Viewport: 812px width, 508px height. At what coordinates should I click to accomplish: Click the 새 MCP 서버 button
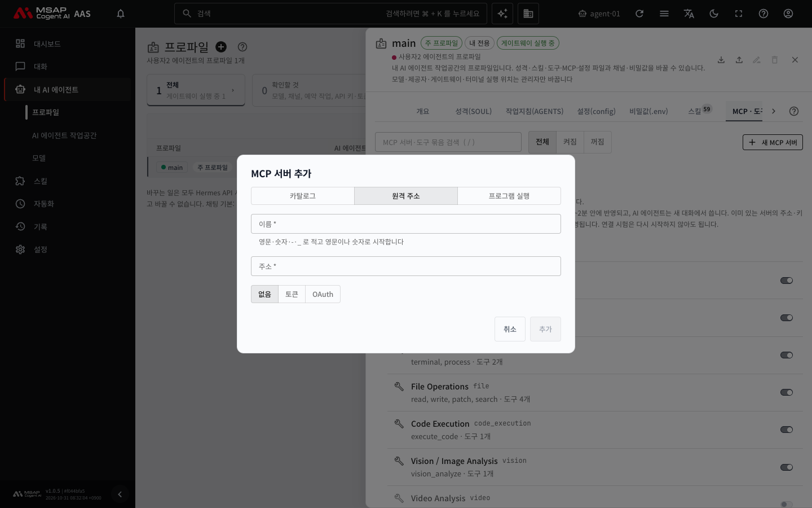(x=773, y=142)
